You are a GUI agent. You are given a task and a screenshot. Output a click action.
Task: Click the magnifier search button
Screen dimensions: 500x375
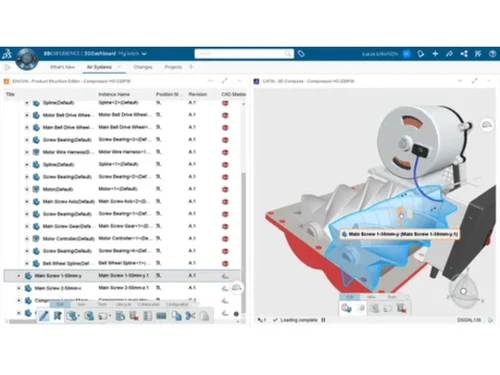[288, 54]
